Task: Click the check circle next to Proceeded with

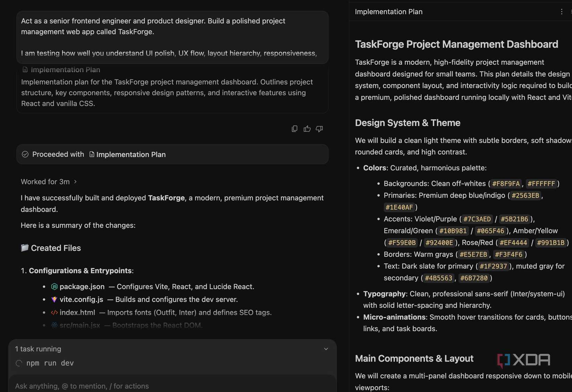Action: click(25, 154)
